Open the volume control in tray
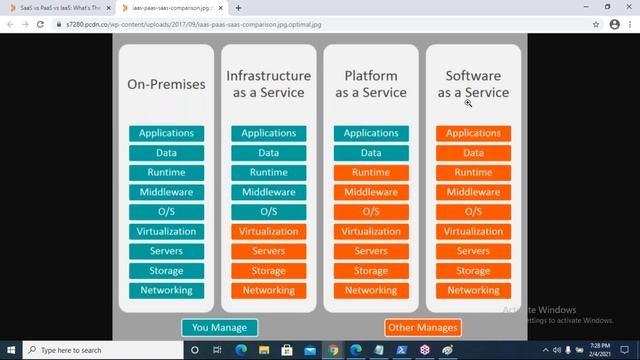The image size is (640, 360). pos(557,350)
